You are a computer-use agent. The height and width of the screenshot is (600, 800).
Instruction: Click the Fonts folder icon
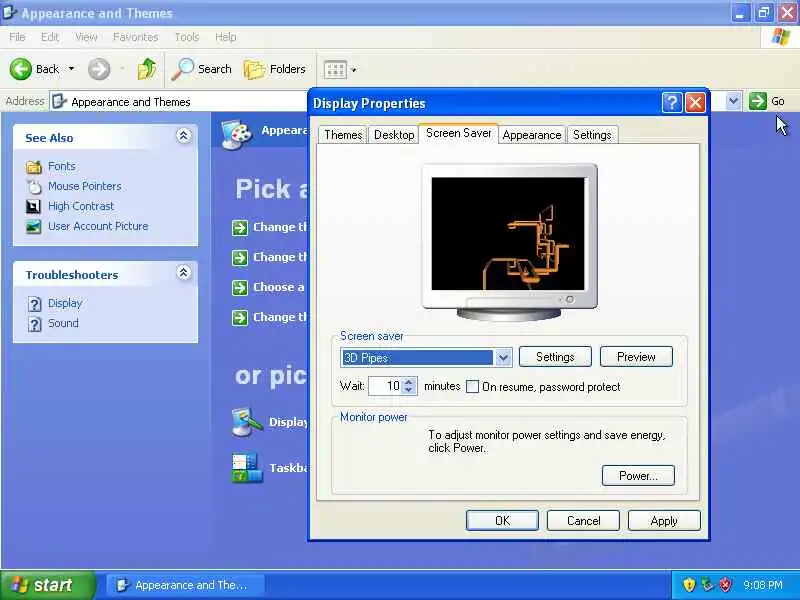click(34, 166)
